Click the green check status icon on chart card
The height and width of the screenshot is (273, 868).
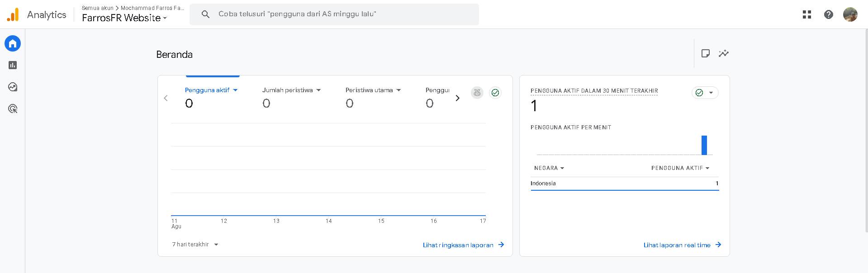point(495,93)
